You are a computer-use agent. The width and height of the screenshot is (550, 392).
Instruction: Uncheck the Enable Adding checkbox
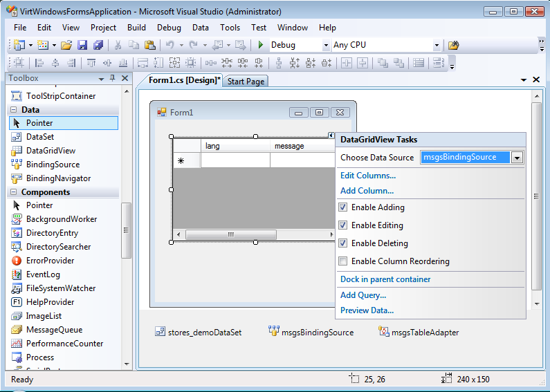click(x=343, y=207)
